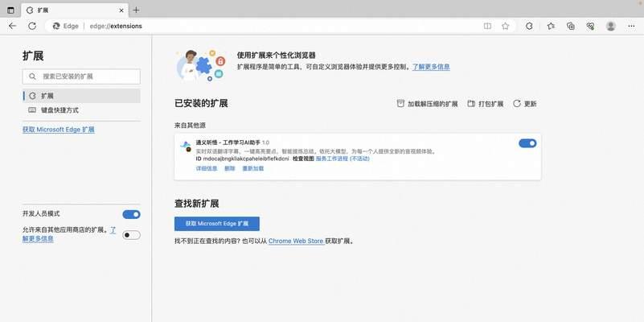
Task: Open 获取 Microsoft Edge 扩展 sidebar link
Action: point(59,130)
